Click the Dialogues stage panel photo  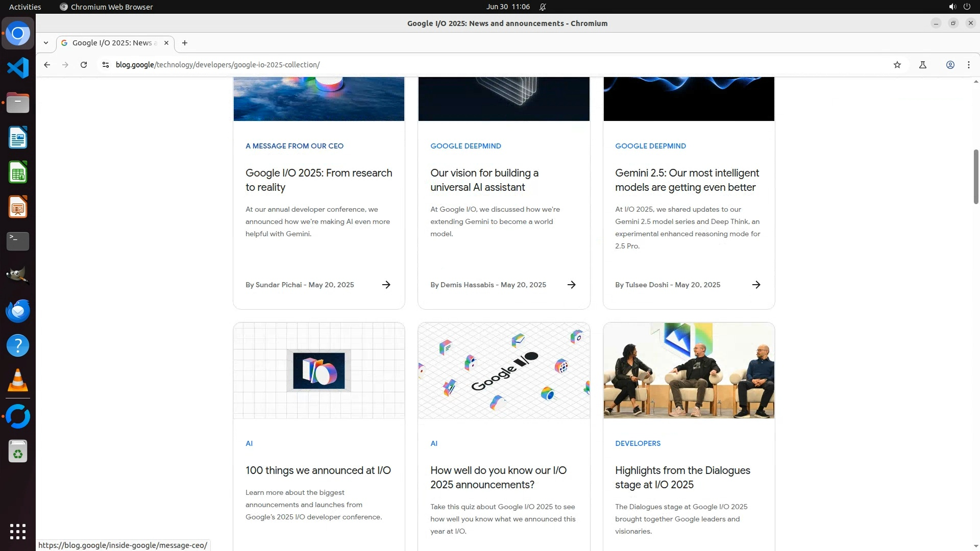pos(689,370)
